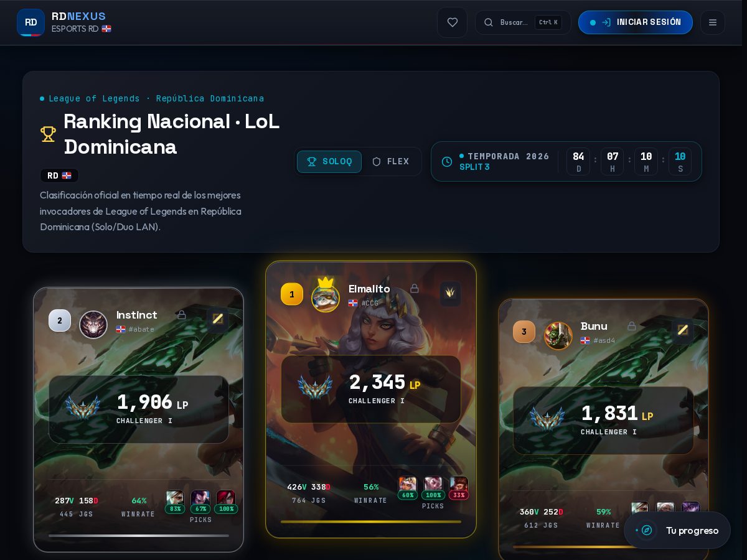747x560 pixels.
Task: Click the League of Legends · República Dominicana breadcrumb
Action: coord(156,98)
